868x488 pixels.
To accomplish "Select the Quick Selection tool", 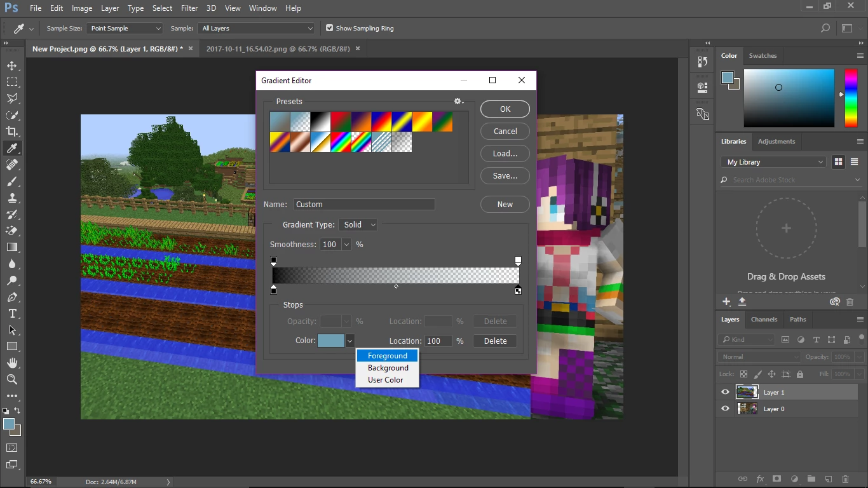I will [x=12, y=115].
